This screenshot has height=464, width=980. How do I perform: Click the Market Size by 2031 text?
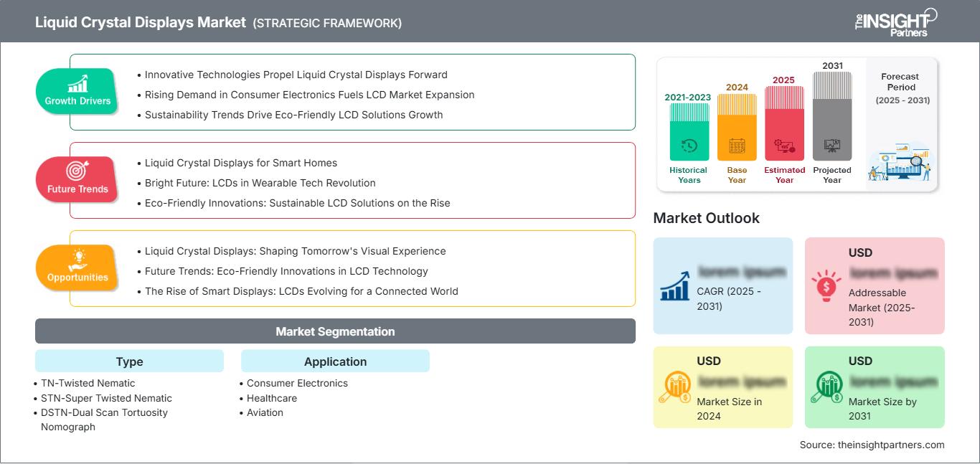[882, 409]
